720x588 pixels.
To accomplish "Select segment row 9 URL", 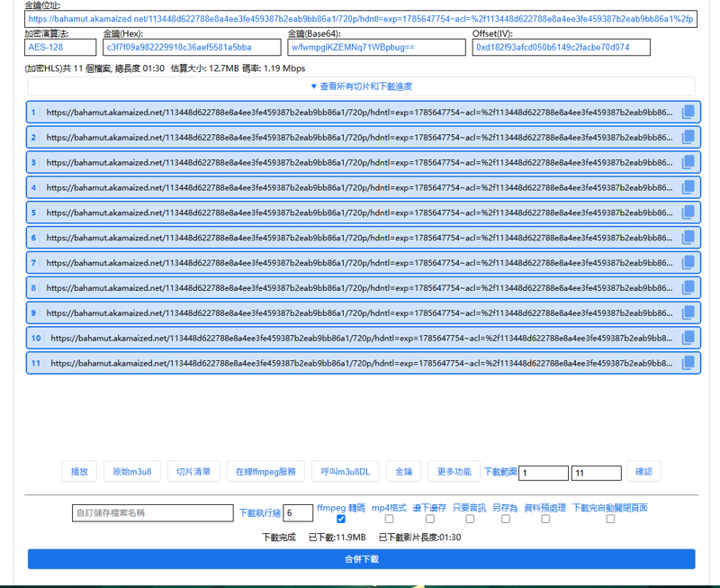I will tap(359, 312).
